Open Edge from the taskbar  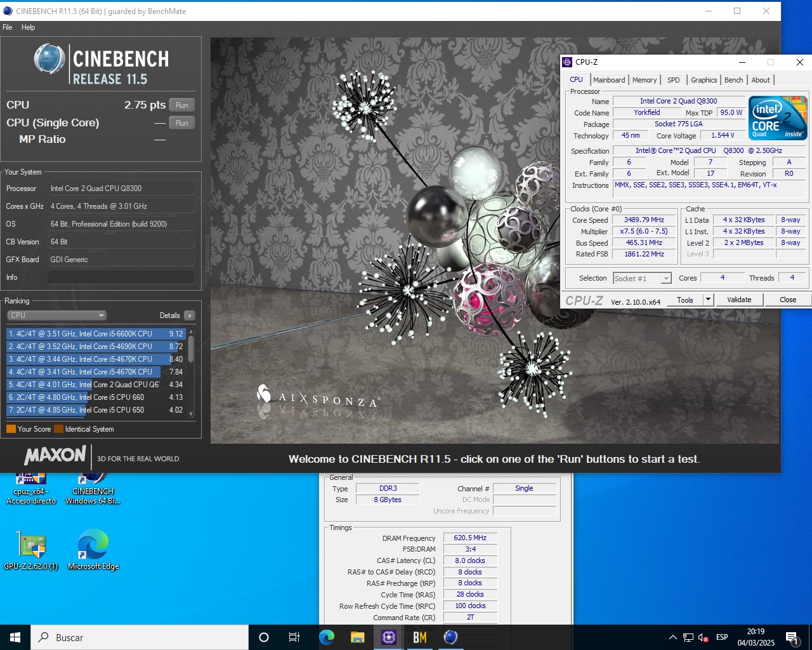click(x=326, y=637)
